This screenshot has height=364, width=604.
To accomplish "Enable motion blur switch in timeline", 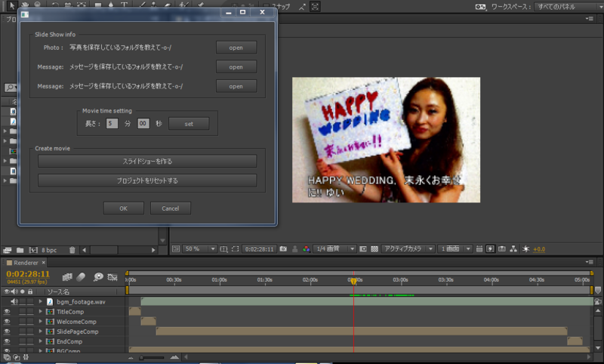I will point(81,276).
